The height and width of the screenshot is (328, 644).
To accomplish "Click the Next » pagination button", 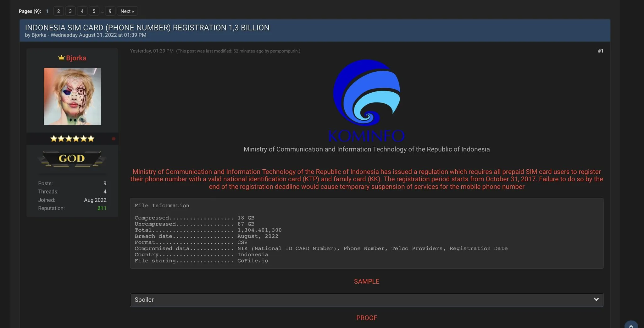I will click(x=127, y=11).
